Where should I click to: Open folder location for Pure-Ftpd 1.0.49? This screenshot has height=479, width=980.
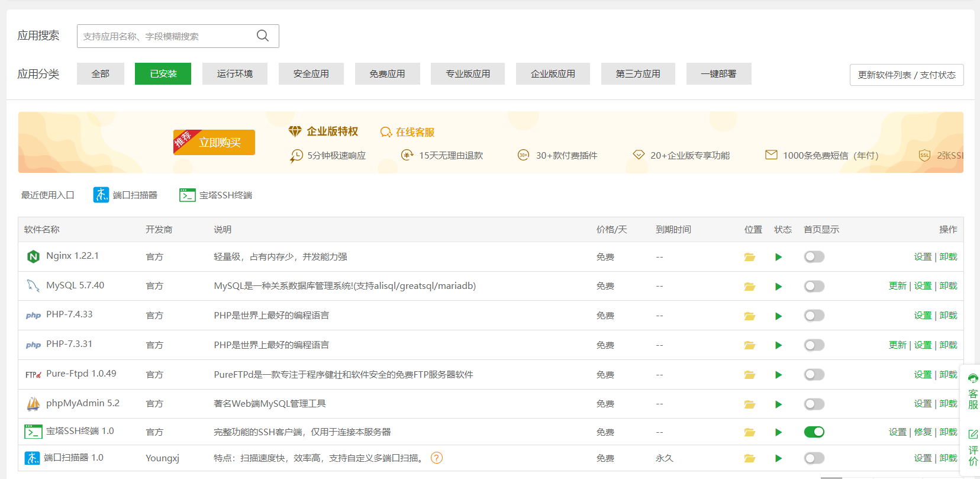point(750,375)
